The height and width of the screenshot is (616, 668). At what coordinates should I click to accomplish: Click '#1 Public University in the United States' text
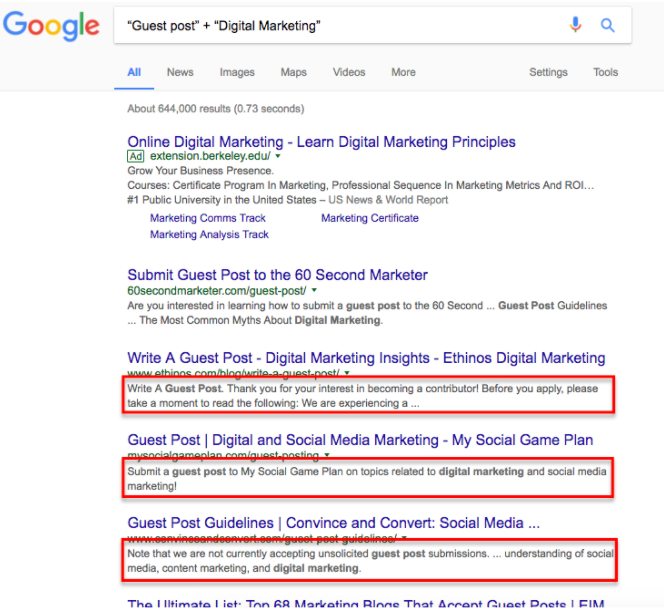pos(288,200)
